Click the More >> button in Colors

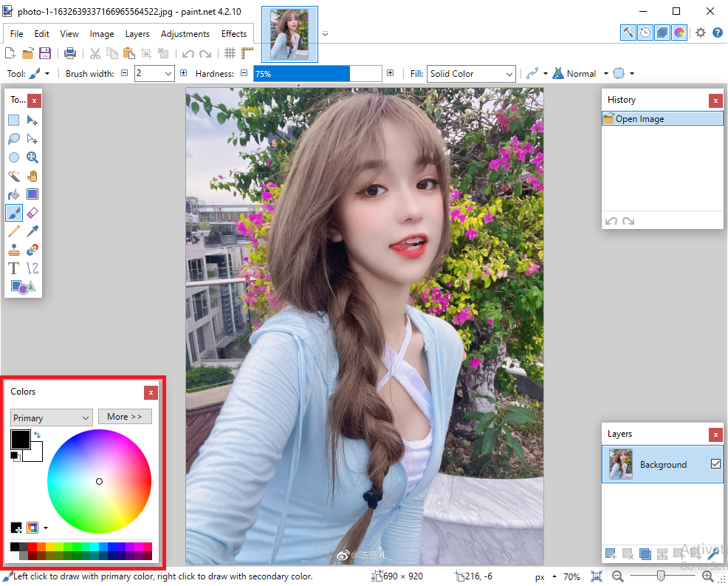[125, 417]
